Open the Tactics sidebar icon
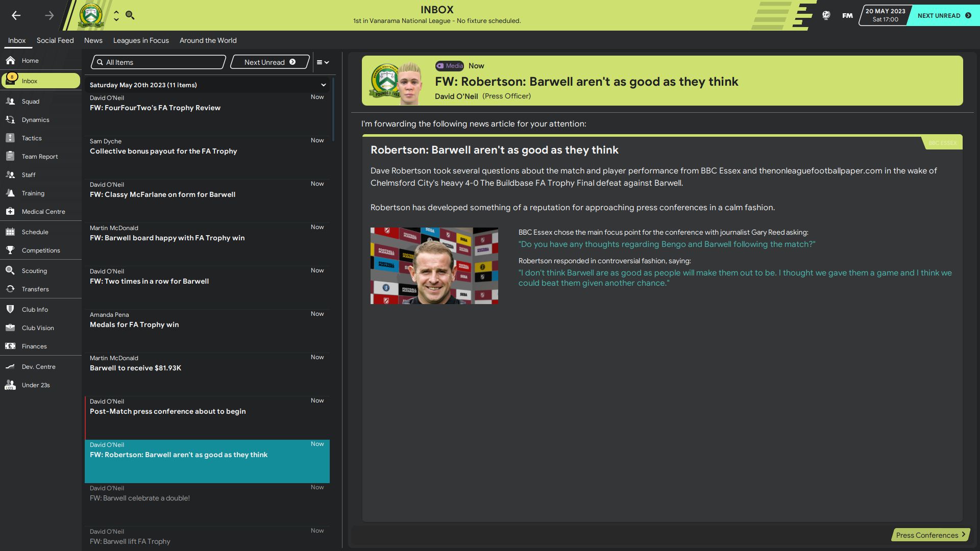The width and height of the screenshot is (980, 551). tap(10, 138)
